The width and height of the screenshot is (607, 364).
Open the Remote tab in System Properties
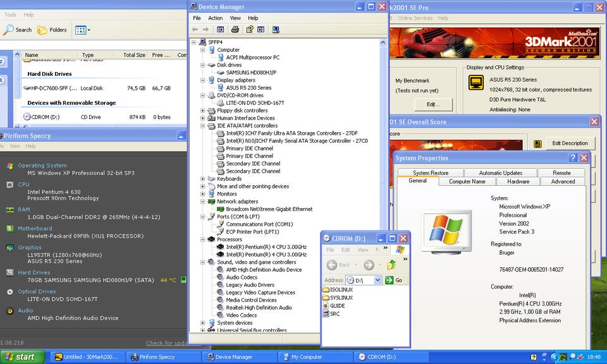561,173
